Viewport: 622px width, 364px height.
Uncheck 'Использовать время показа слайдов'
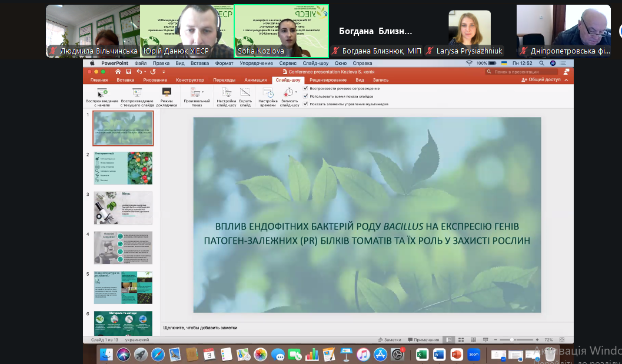coord(305,96)
